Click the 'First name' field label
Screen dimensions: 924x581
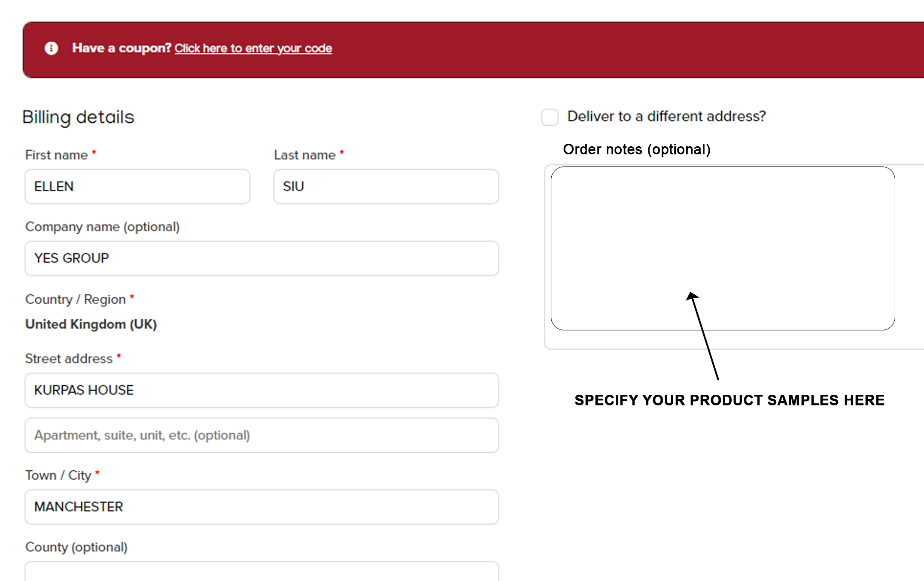point(56,155)
